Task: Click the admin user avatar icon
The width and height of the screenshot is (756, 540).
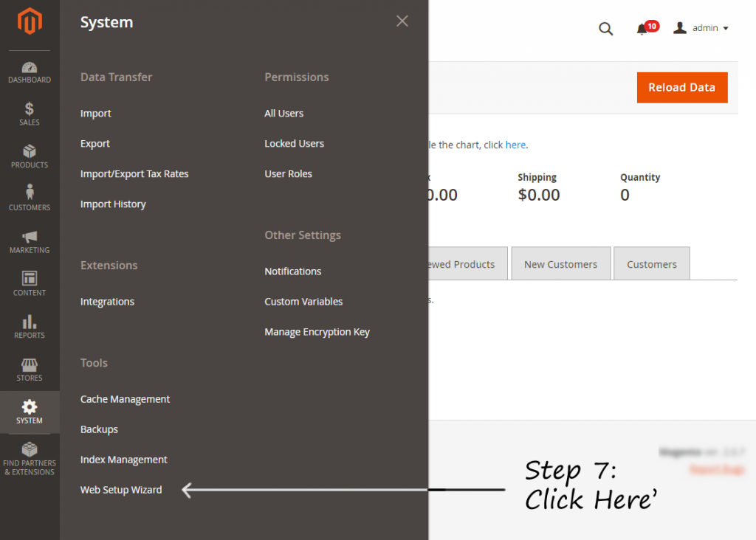Action: pyautogui.click(x=680, y=28)
